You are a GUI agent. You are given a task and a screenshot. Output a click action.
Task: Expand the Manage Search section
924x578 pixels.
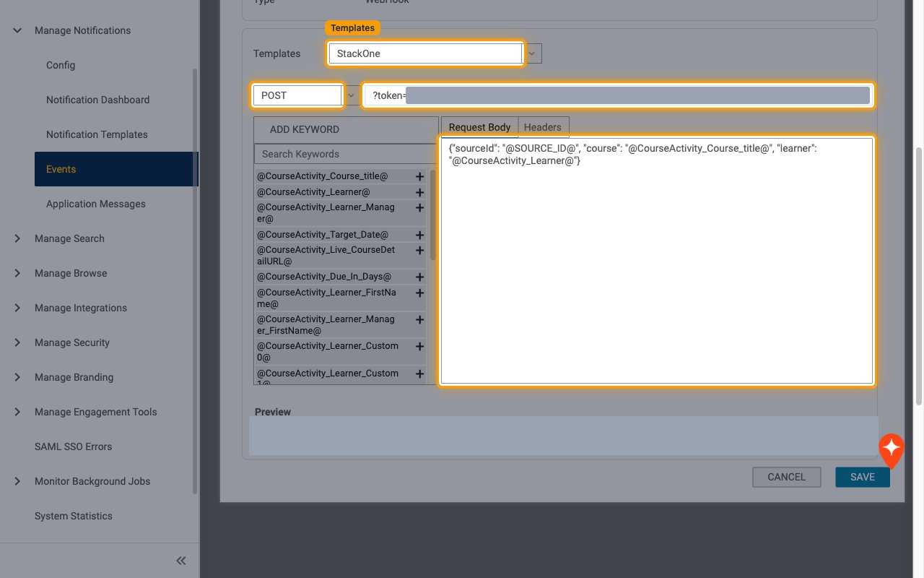pyautogui.click(x=17, y=238)
